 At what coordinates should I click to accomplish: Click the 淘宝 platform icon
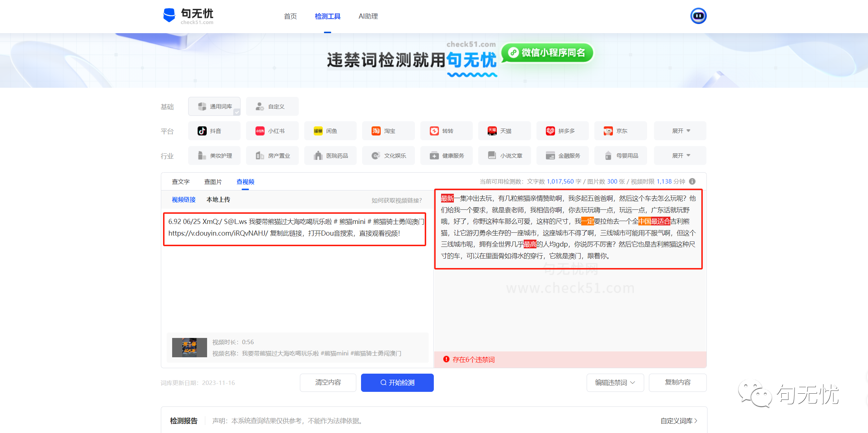click(x=376, y=131)
